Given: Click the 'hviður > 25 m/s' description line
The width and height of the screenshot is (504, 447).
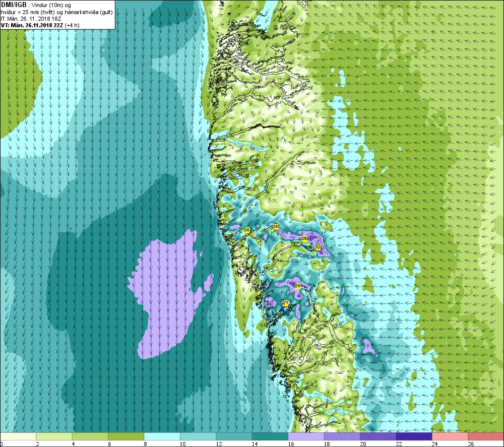Looking at the screenshot, I should click(56, 12).
